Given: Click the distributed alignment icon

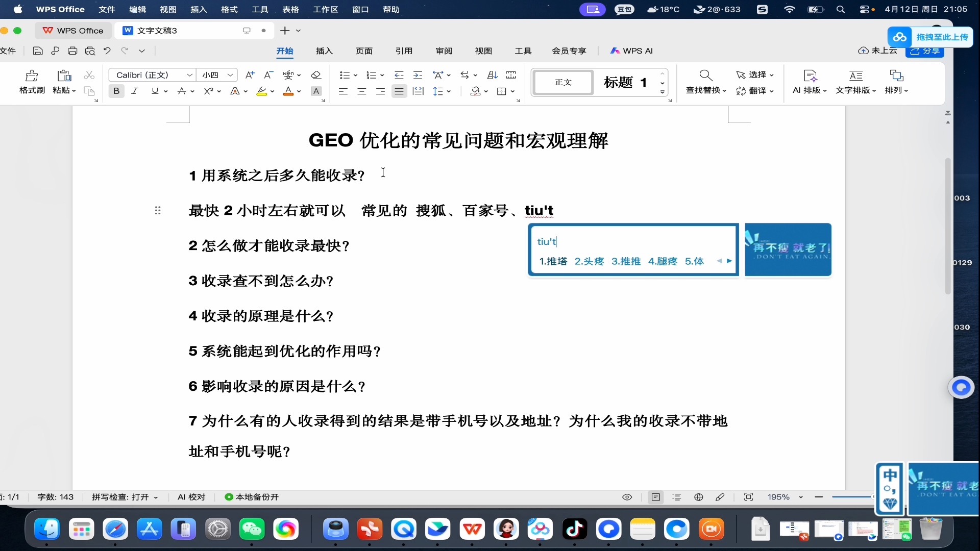Looking at the screenshot, I should click(x=418, y=91).
